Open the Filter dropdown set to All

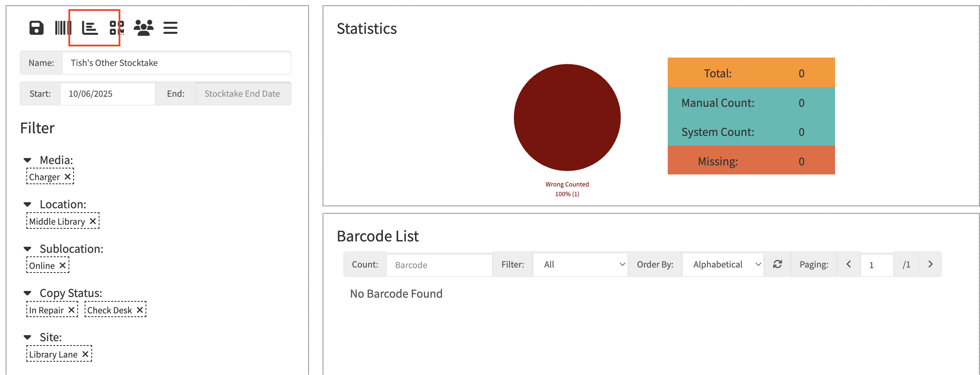(x=580, y=264)
